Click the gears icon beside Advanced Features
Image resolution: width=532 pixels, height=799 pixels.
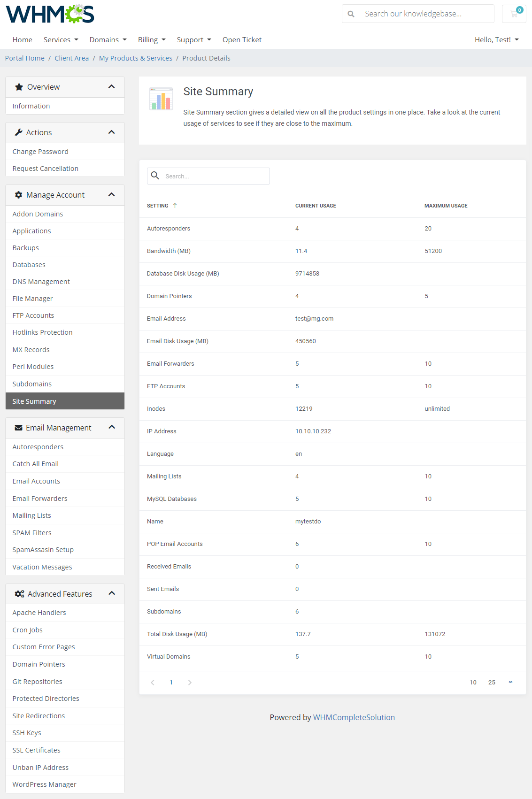click(x=19, y=593)
